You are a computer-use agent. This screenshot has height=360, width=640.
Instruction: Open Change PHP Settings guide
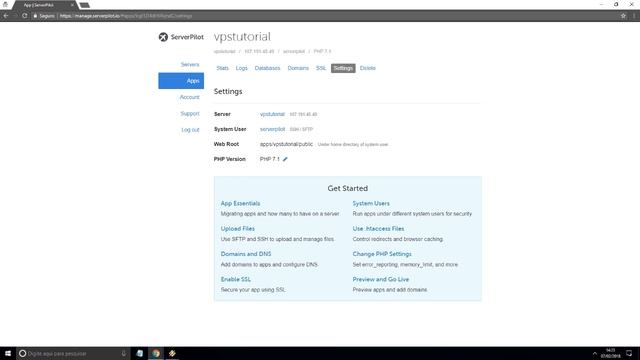pyautogui.click(x=382, y=254)
